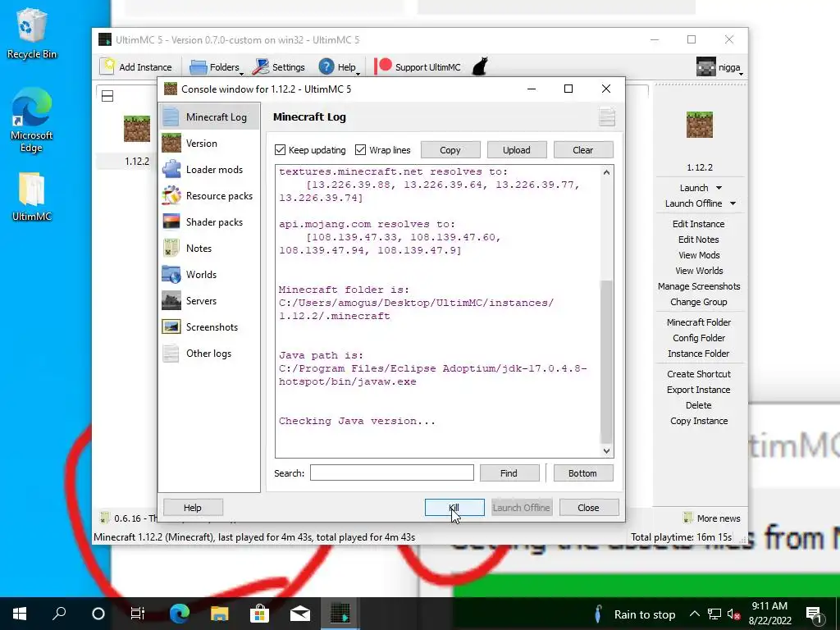840x630 pixels.
Task: Open taskbar Search magnifier
Action: pos(59,614)
